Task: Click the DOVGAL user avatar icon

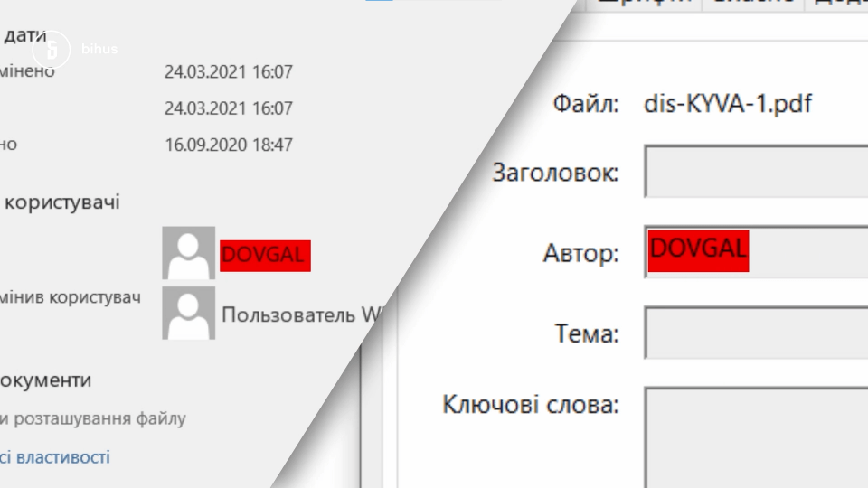Action: pyautogui.click(x=188, y=253)
